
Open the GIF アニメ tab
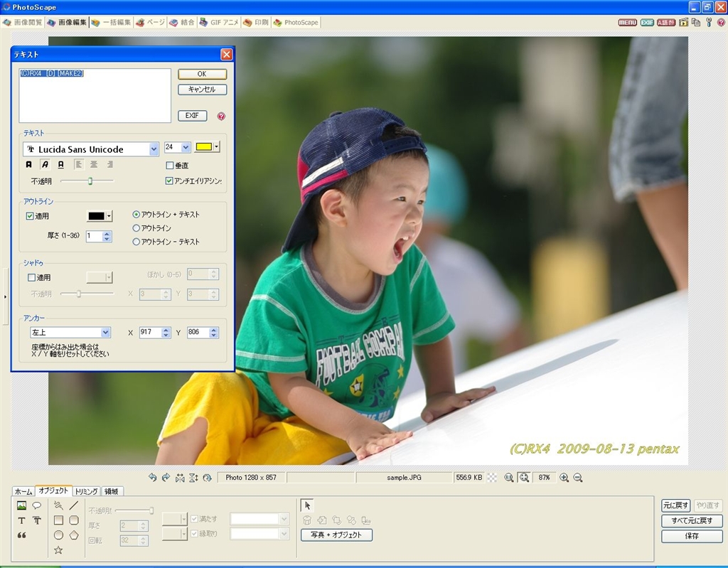click(219, 23)
